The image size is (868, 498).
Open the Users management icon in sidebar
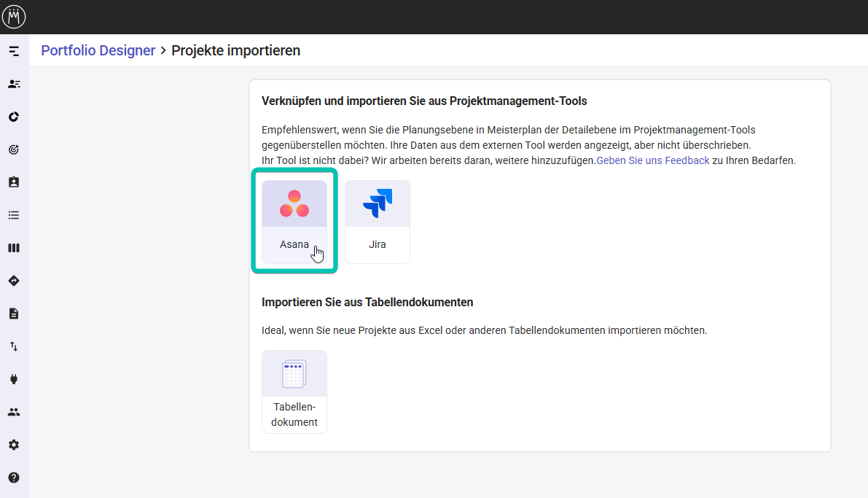pos(13,411)
